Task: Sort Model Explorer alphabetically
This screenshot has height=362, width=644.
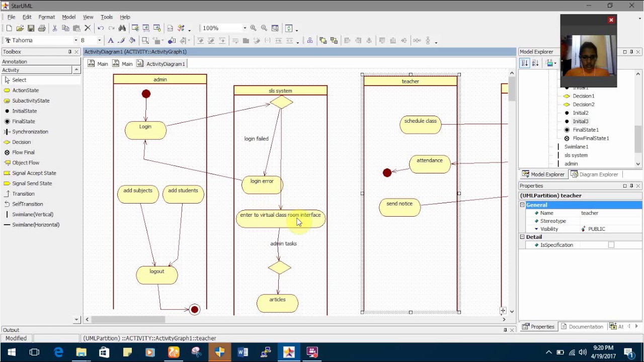Action: [x=535, y=63]
